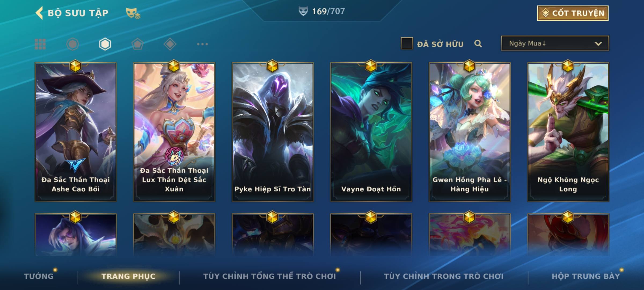Select the diamond rarity filter icon
Image resolution: width=644 pixels, height=290 pixels.
point(170,44)
